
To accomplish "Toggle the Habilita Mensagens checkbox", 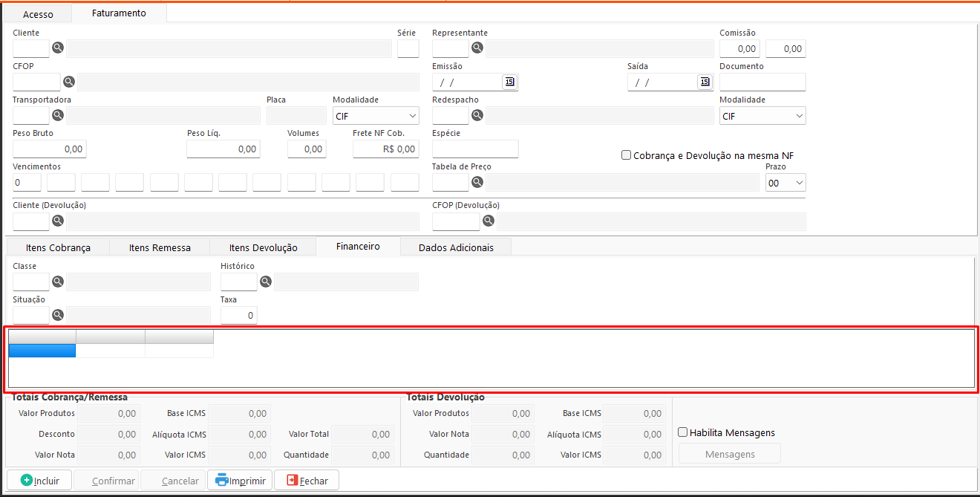I will coord(683,432).
